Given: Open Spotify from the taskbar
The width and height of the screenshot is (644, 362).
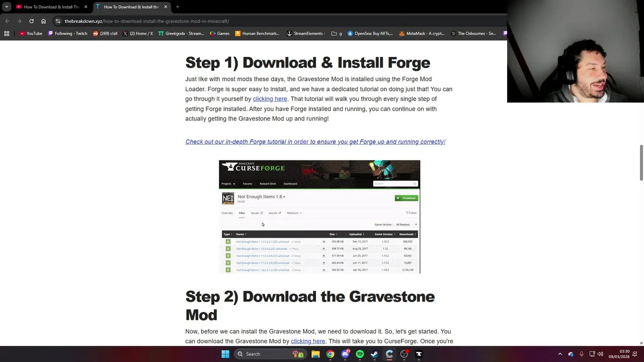Looking at the screenshot, I should (360, 354).
